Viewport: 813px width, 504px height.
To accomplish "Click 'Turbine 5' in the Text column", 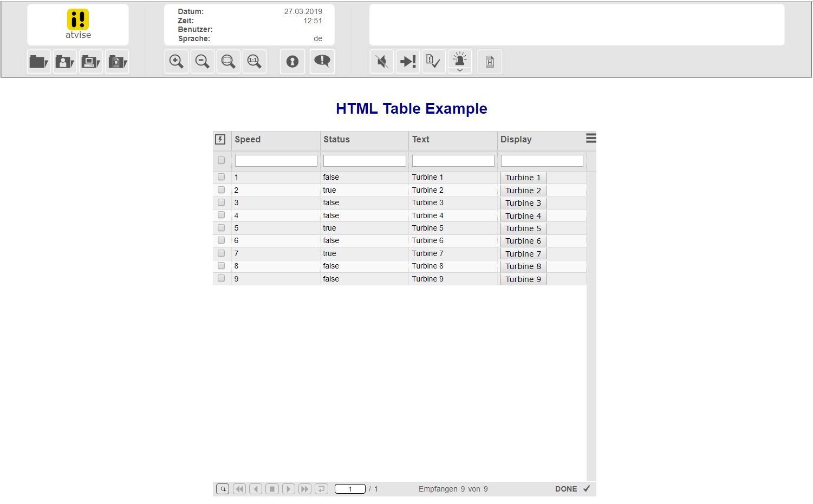I will point(427,228).
